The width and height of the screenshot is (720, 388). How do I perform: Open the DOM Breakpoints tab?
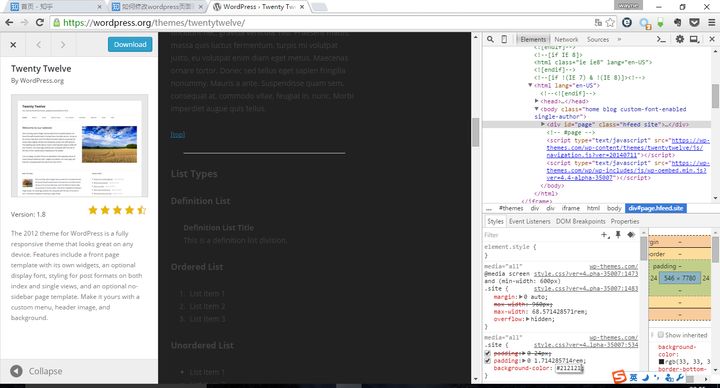coord(580,221)
